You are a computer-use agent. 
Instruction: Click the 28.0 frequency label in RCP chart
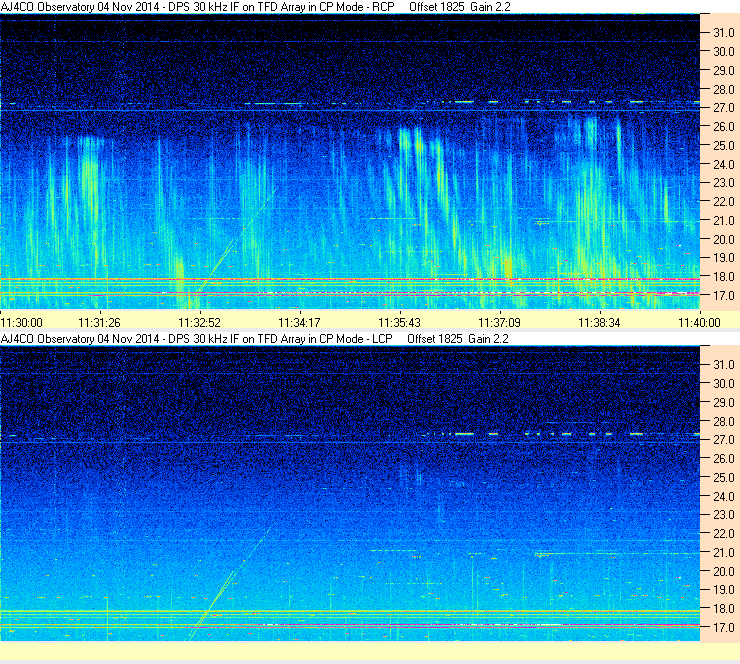(723, 89)
